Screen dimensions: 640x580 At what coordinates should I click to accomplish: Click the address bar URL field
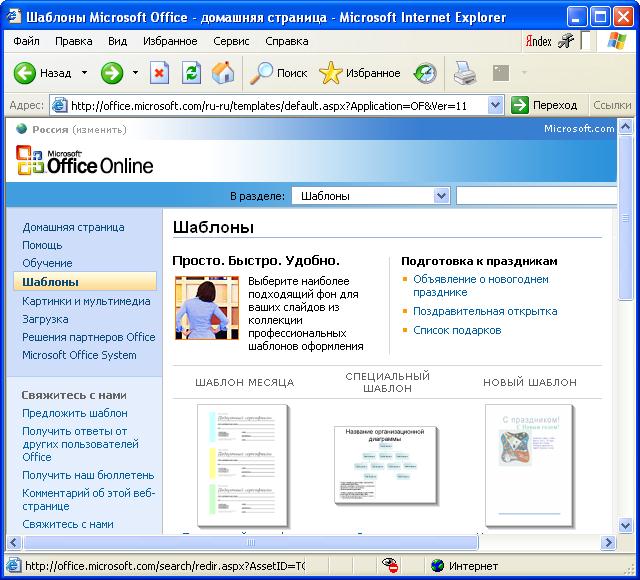tap(278, 106)
